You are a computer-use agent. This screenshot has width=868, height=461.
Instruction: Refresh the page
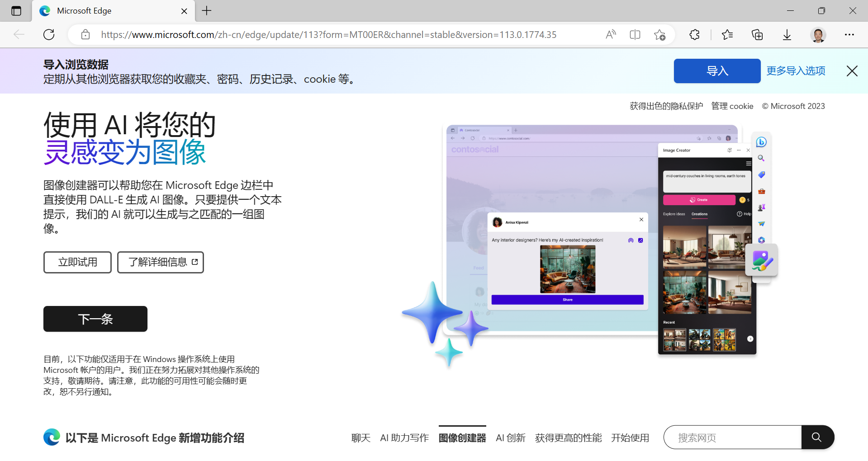[x=49, y=34]
